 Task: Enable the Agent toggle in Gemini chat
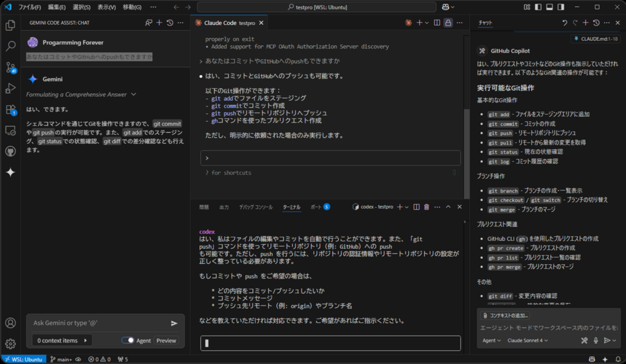click(x=130, y=340)
